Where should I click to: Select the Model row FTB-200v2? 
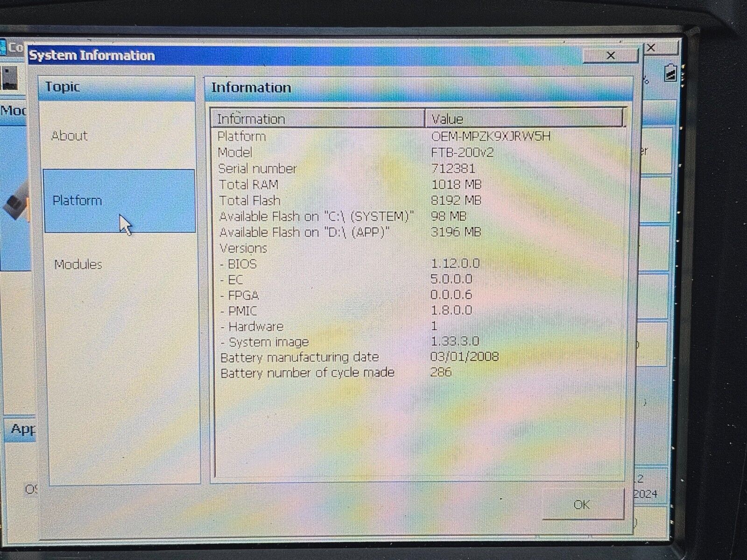(418, 153)
